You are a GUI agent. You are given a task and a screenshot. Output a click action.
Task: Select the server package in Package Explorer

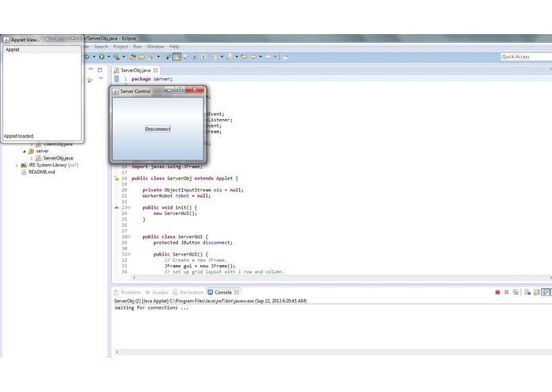[x=38, y=152]
